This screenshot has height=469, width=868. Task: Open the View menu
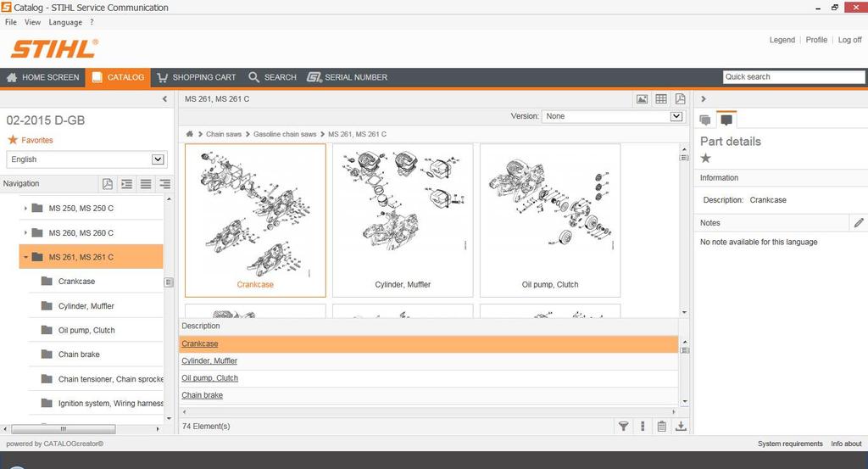pos(33,22)
